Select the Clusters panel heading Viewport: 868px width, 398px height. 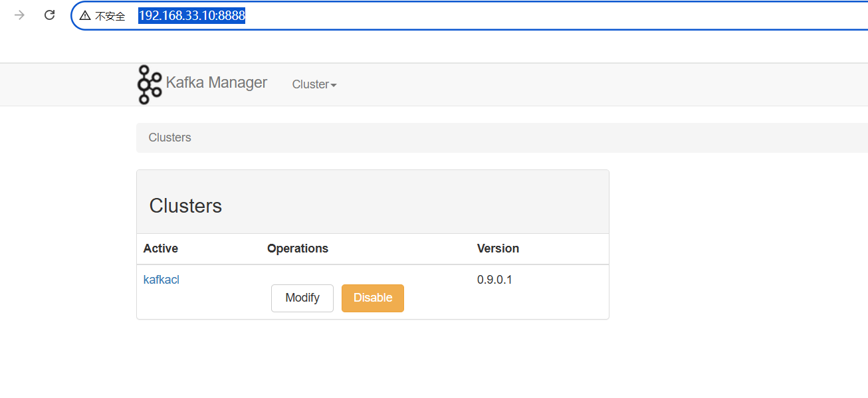(x=185, y=205)
